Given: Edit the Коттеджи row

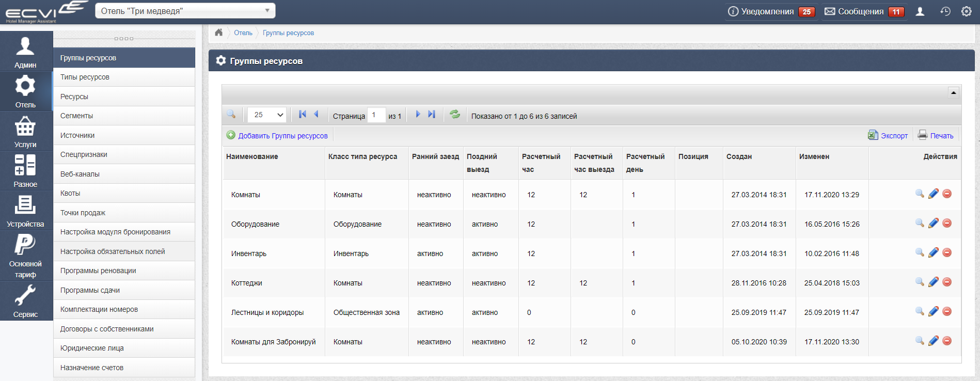Looking at the screenshot, I should point(934,282).
